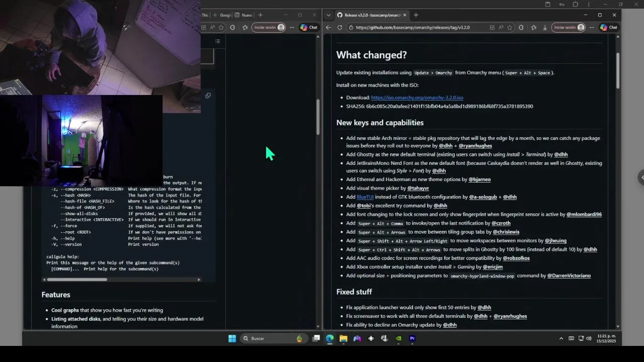The height and width of the screenshot is (362, 644).
Task: Click the code block horizontal scrollbar
Action: coord(76,280)
